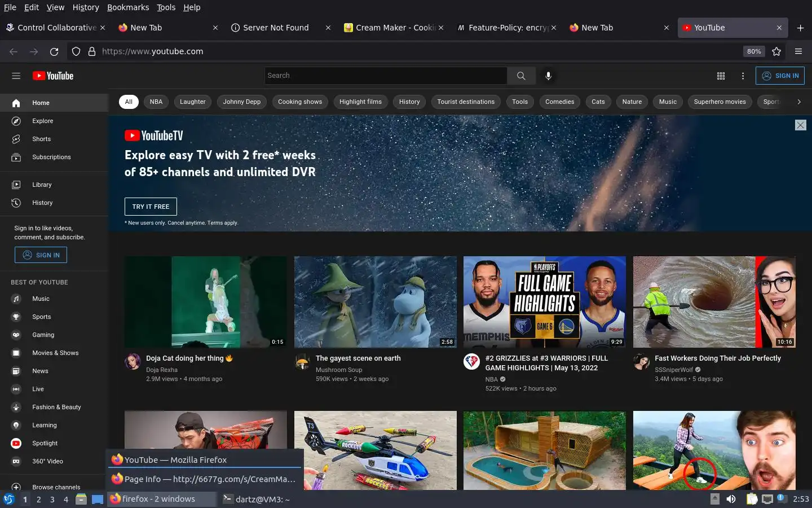Select the Laughter filter chip
The width and height of the screenshot is (812, 508).
[193, 102]
